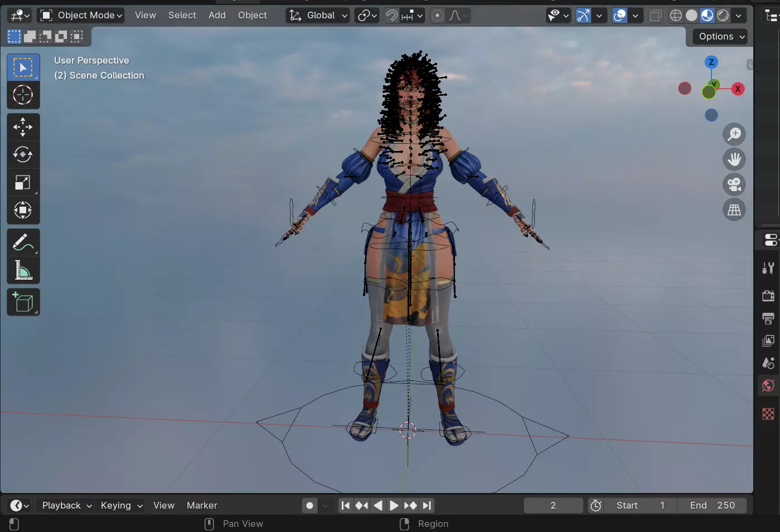
Task: Toggle the camera view gizmo
Action: (734, 184)
